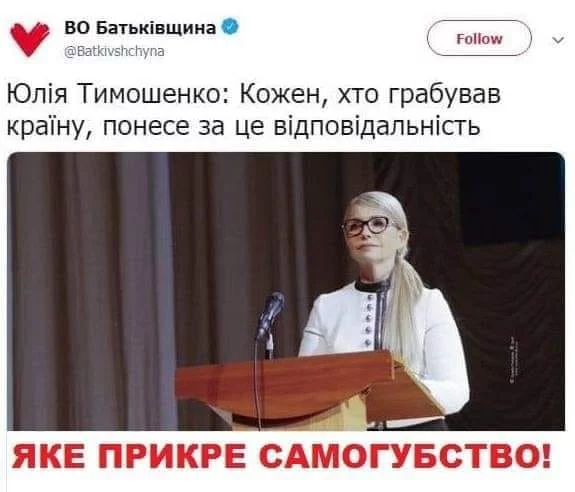Image resolution: width=575 pixels, height=492 pixels.
Task: Click the woman's eyeglasses in the photo
Action: tap(366, 226)
